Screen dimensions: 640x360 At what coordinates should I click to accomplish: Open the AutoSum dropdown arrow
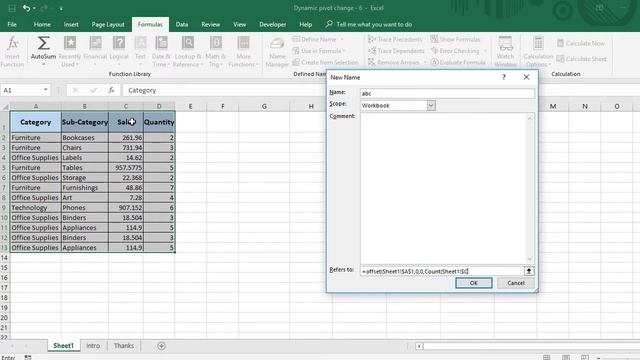(43, 64)
